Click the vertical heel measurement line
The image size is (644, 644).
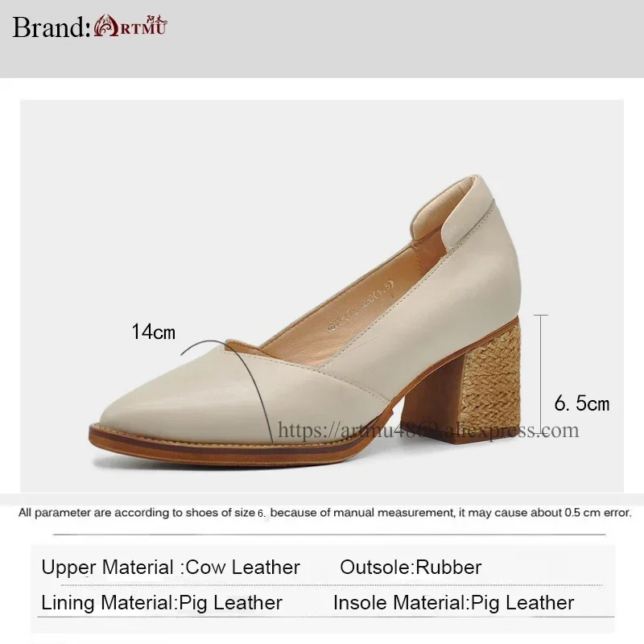coord(540,374)
